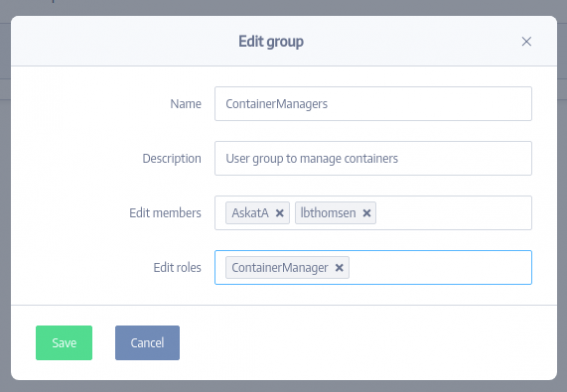Cancel editing the group

(147, 343)
